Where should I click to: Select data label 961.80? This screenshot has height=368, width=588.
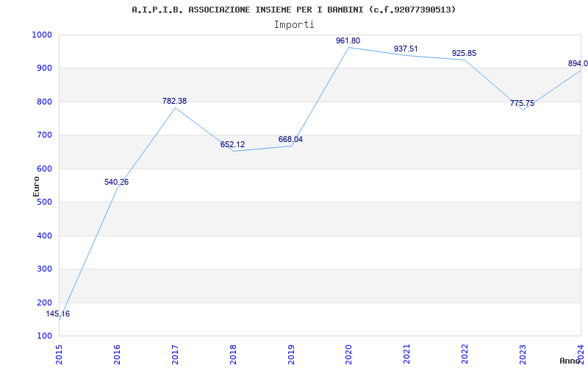[x=348, y=41]
